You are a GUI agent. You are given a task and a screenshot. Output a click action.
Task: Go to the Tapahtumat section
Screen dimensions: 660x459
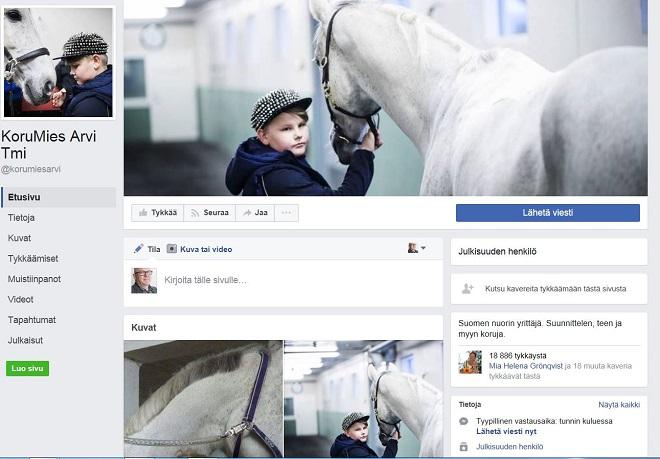pos(31,320)
